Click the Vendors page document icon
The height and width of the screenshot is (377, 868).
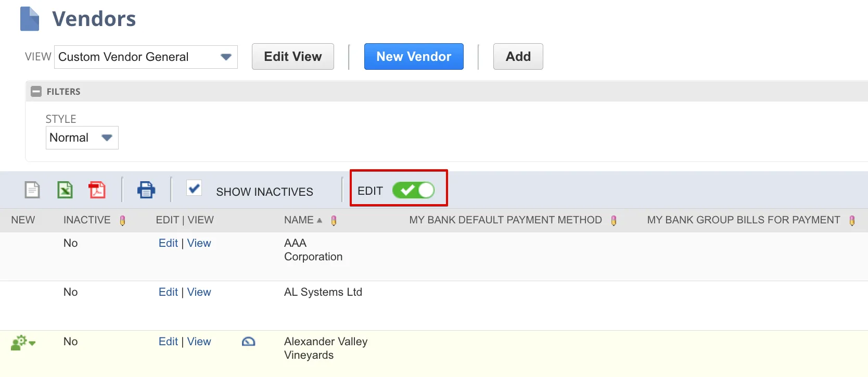30,19
